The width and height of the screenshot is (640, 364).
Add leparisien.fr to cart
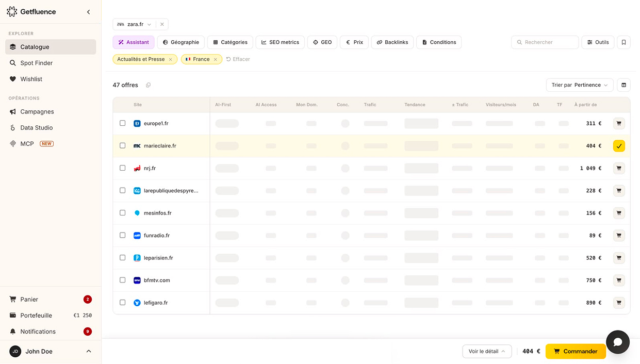[619, 258]
